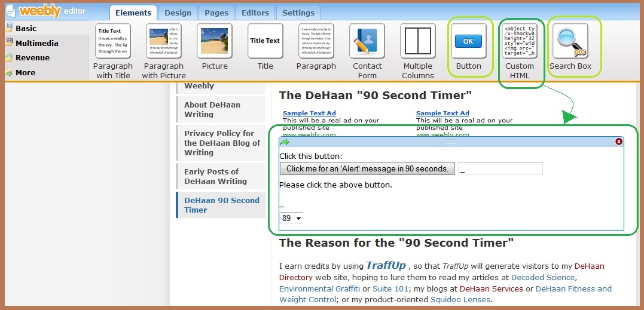Open the Decoded Science link

pyautogui.click(x=542, y=278)
